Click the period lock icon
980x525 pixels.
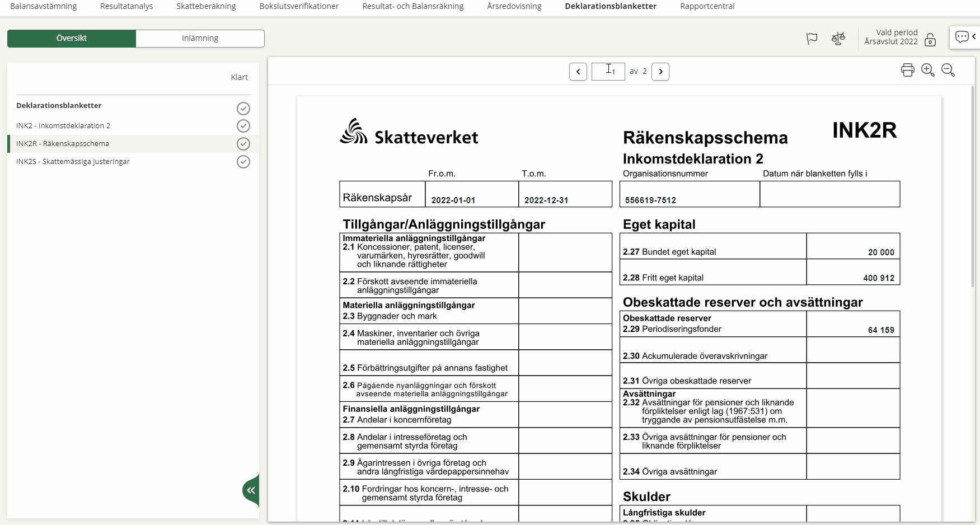click(x=930, y=40)
